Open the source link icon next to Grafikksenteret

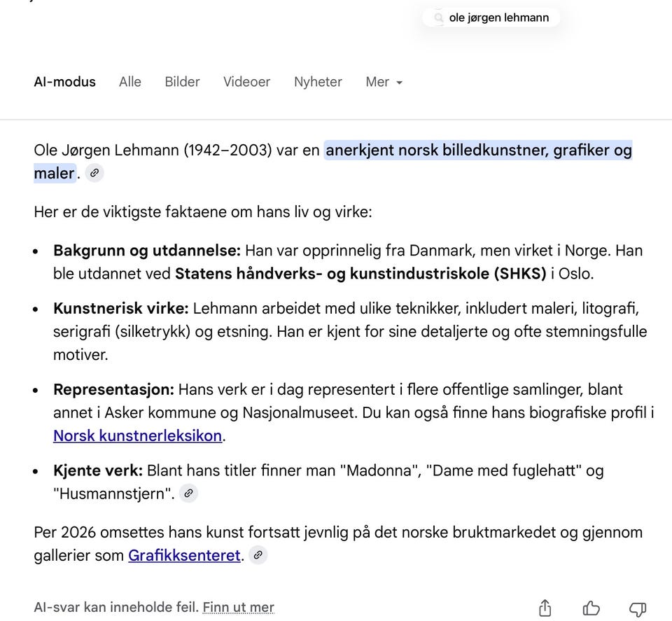258,554
